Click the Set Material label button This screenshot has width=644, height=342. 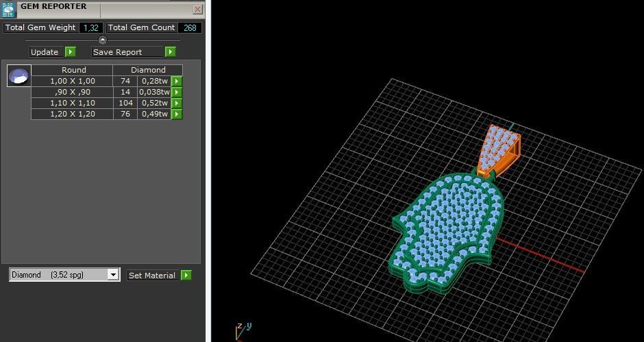tap(152, 276)
